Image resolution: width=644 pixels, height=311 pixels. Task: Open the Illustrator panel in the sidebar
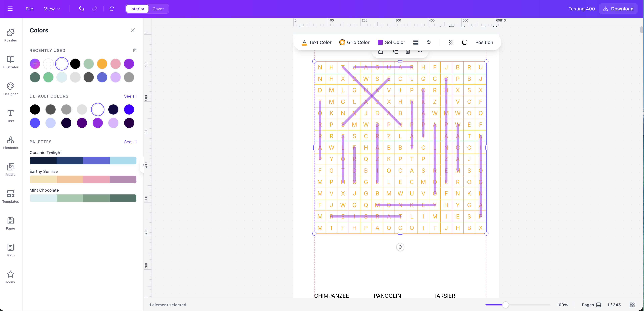pyautogui.click(x=10, y=62)
